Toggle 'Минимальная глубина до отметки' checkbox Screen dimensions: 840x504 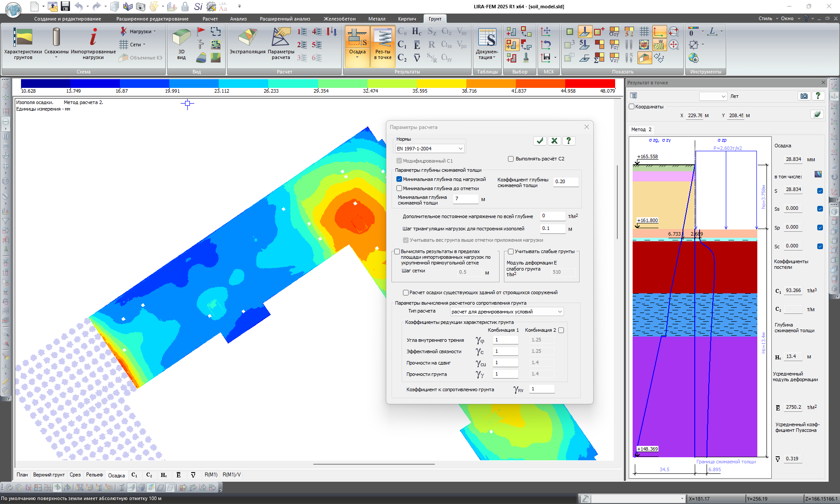[399, 188]
